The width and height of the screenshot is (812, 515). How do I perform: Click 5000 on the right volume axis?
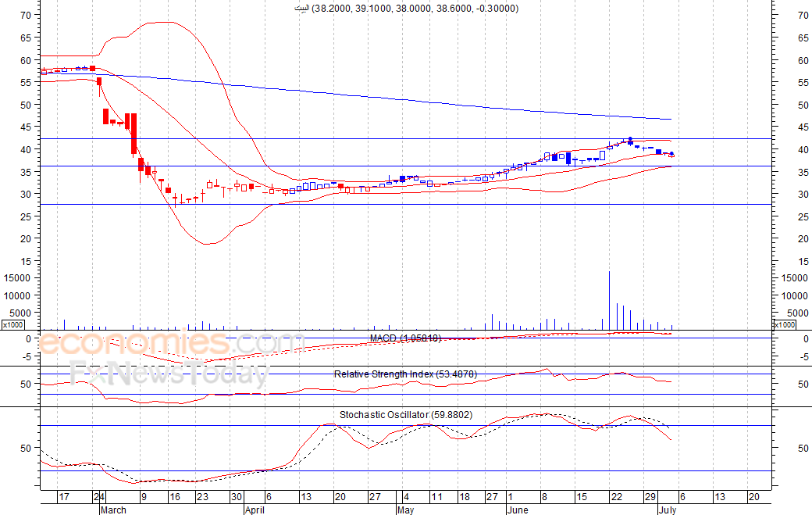point(797,313)
